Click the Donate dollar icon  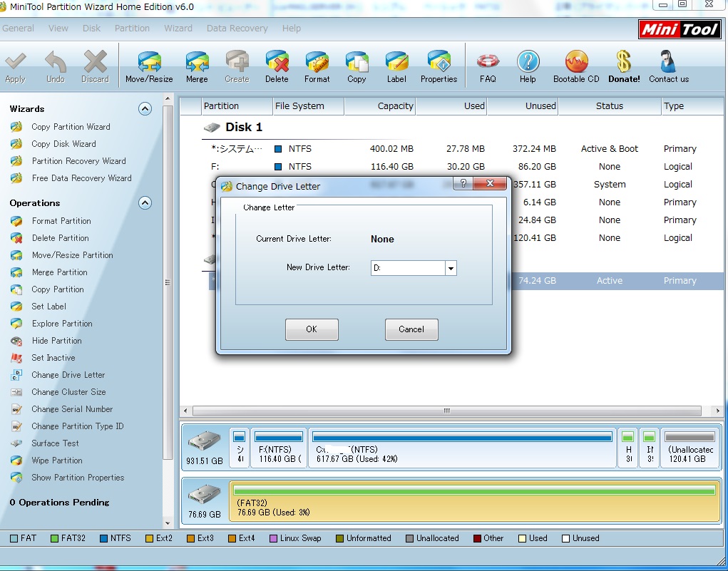624,62
